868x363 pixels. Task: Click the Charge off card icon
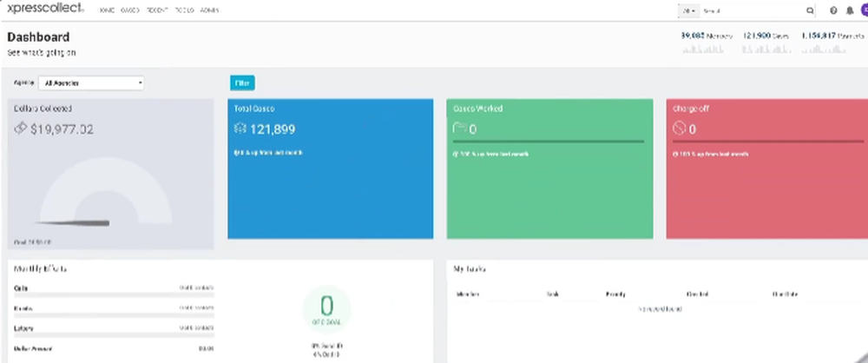click(x=680, y=129)
